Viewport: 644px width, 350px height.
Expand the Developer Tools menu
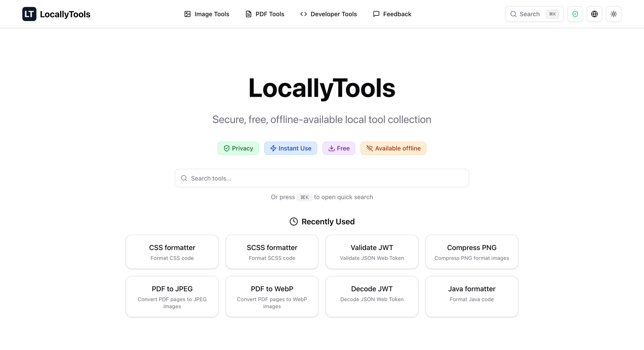pyautogui.click(x=328, y=14)
